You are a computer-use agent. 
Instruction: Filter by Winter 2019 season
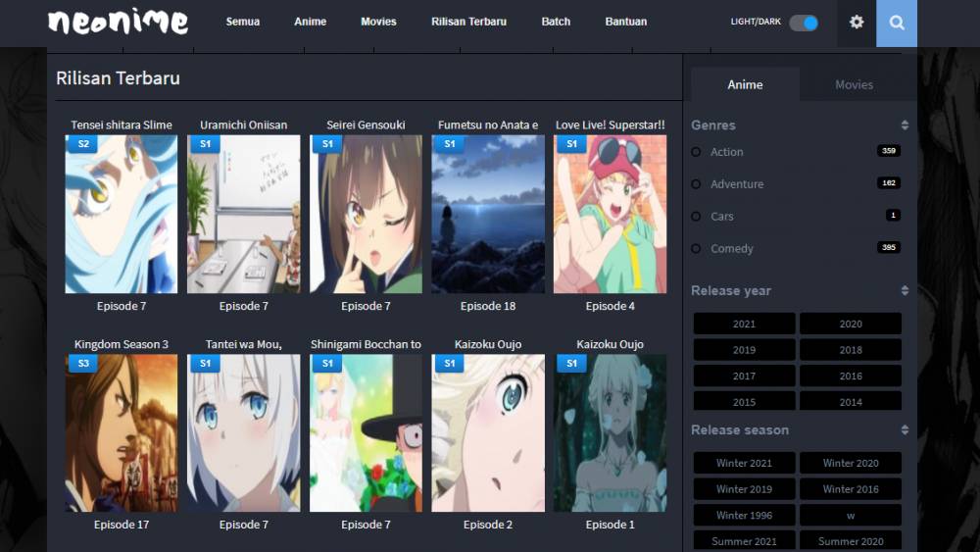click(744, 489)
